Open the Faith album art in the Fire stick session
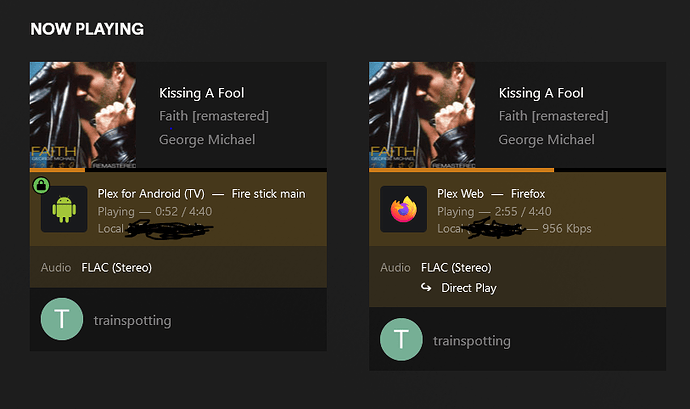Image resolution: width=690 pixels, height=409 pixels. [x=84, y=114]
